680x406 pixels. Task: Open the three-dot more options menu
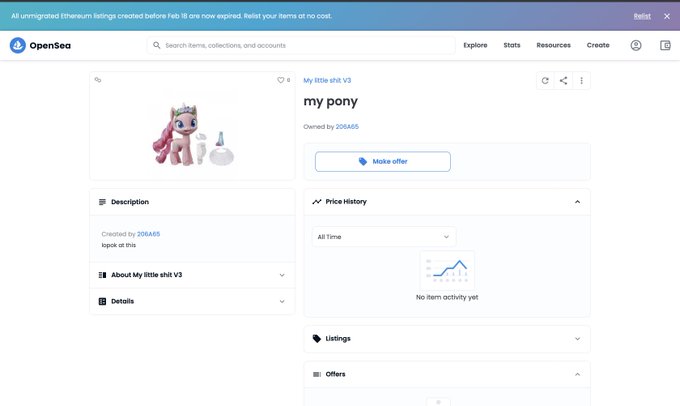point(582,81)
